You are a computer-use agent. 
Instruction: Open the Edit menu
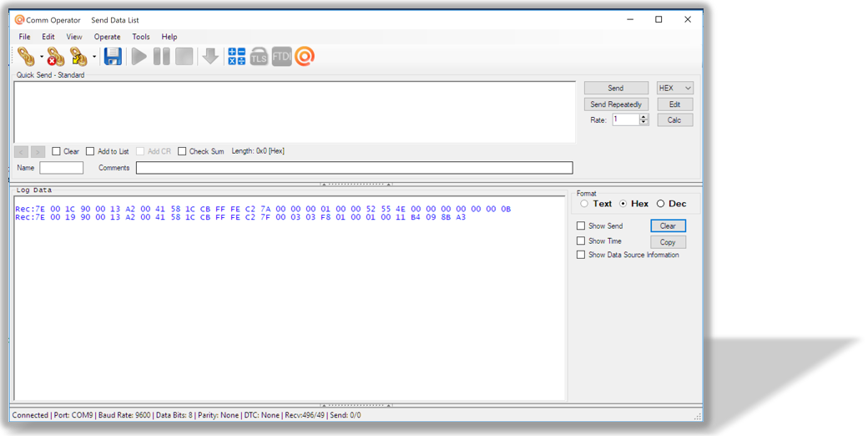48,37
